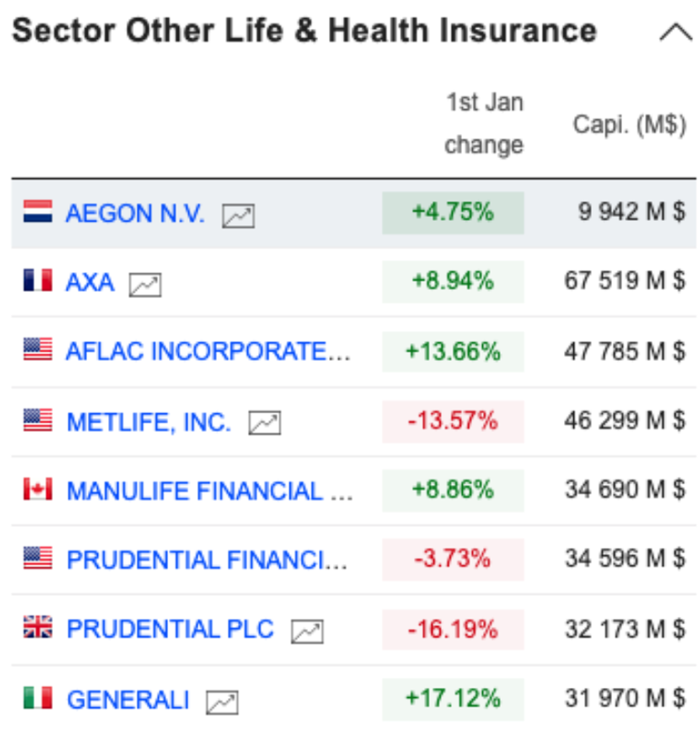Click the 1st Jan change column header
The width and height of the screenshot is (700, 737).
pos(484,123)
